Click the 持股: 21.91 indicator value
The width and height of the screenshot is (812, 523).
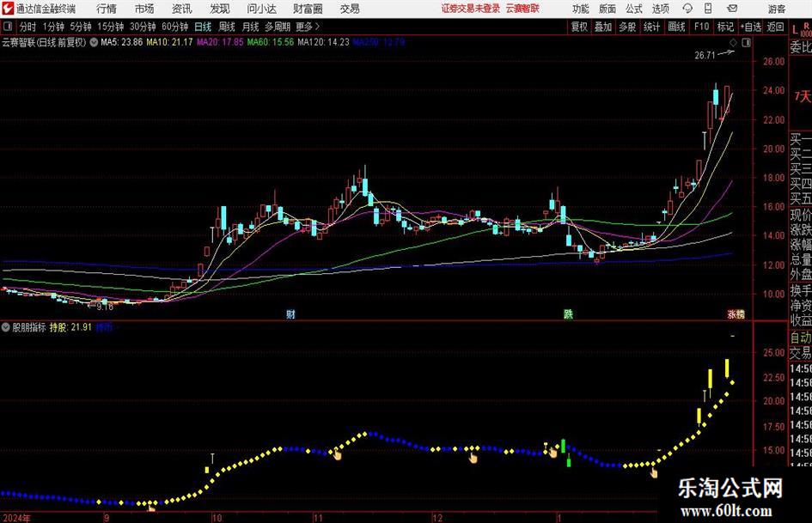tap(70, 327)
